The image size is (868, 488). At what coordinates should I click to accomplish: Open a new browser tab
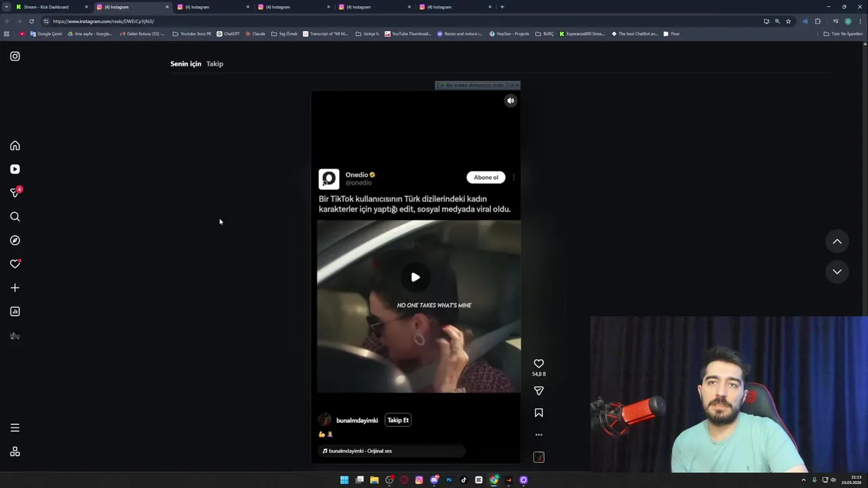[502, 7]
